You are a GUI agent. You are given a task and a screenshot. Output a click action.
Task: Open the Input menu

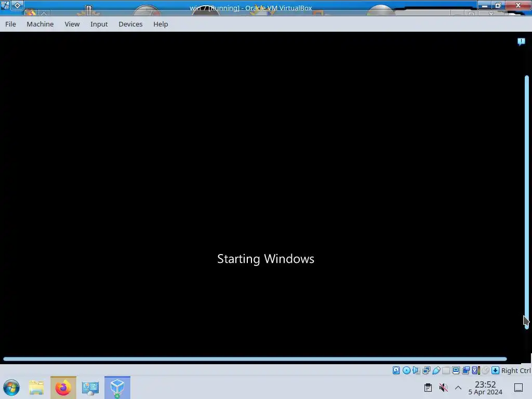point(99,24)
